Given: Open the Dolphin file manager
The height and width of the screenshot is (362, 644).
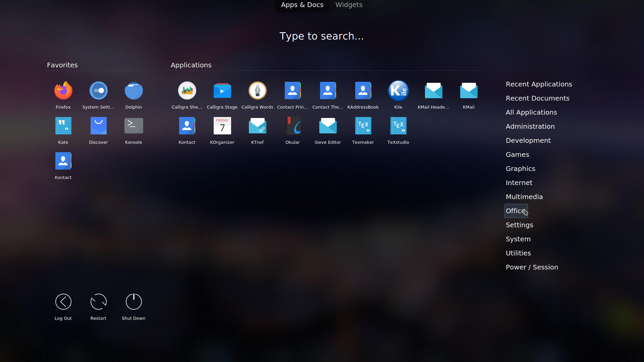Looking at the screenshot, I should coord(134,95).
